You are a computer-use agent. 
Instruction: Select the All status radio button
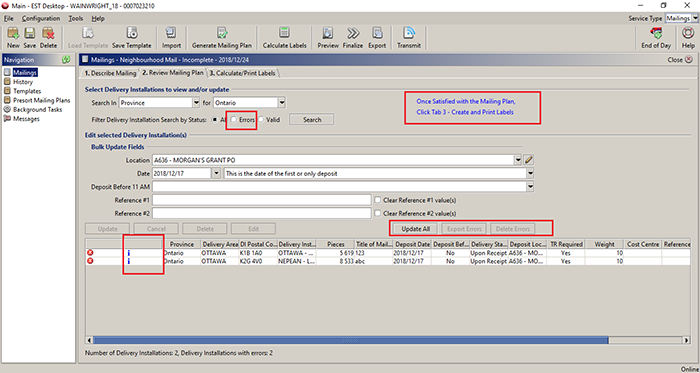(x=215, y=120)
